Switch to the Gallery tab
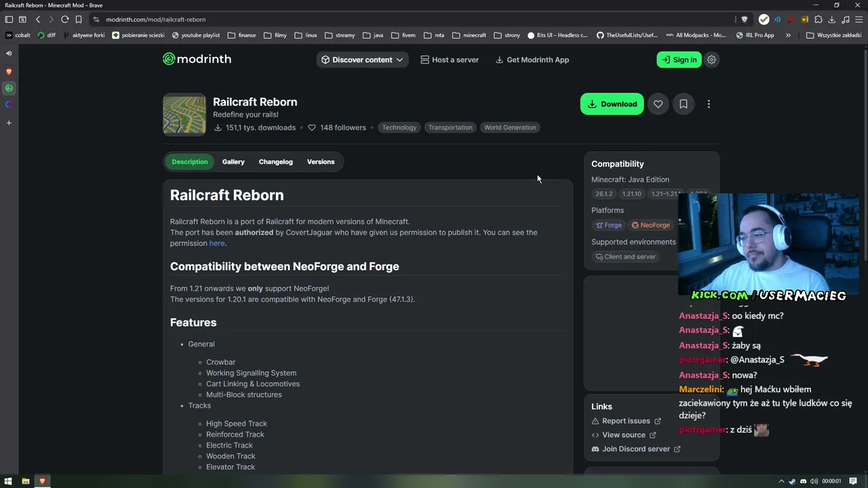 click(233, 162)
